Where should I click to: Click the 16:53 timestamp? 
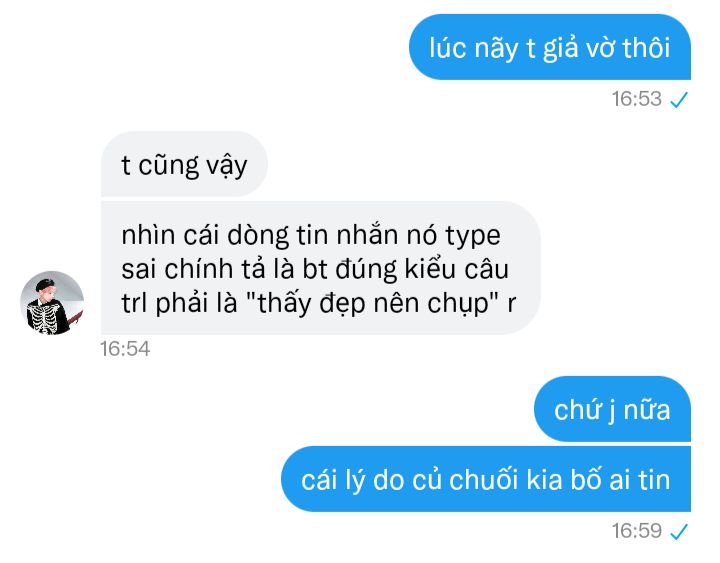pyautogui.click(x=636, y=99)
